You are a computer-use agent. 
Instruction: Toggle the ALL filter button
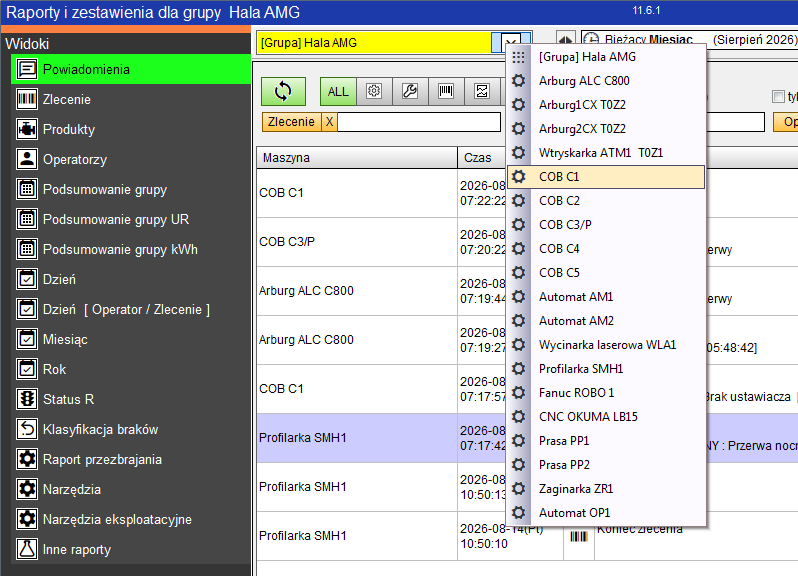338,92
